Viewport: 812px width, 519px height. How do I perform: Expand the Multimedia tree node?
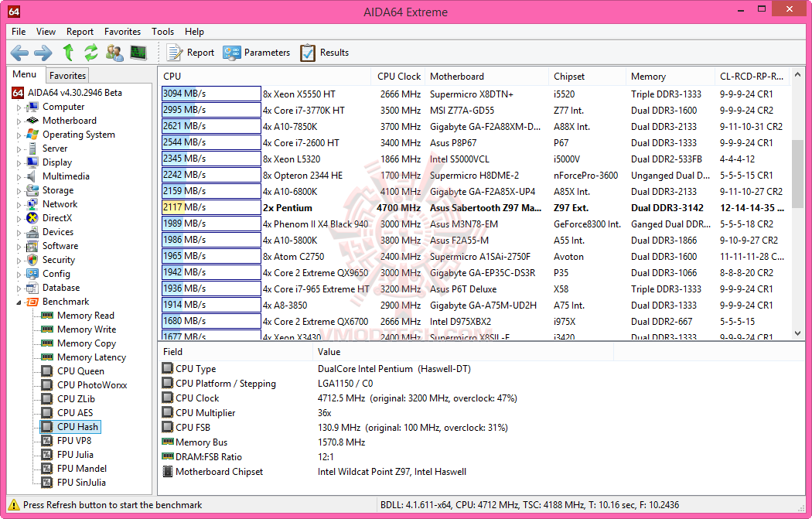tap(19, 177)
